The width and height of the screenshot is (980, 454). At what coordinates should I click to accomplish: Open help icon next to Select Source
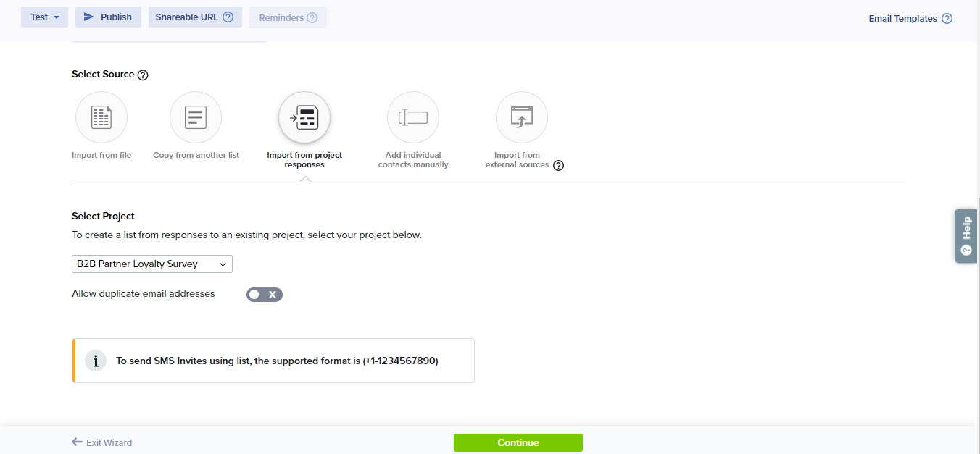pos(143,75)
